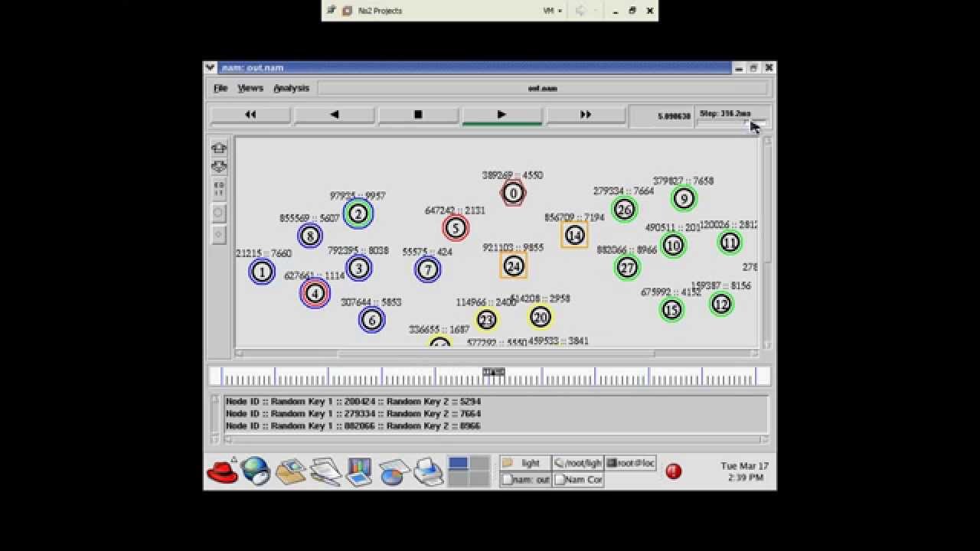
Task: Select node 8 in the topology
Action: coord(310,236)
